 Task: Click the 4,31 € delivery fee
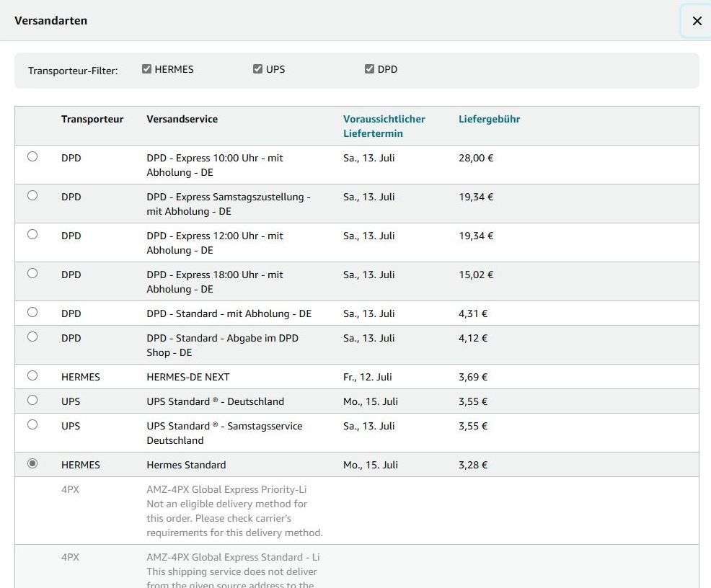pos(473,314)
